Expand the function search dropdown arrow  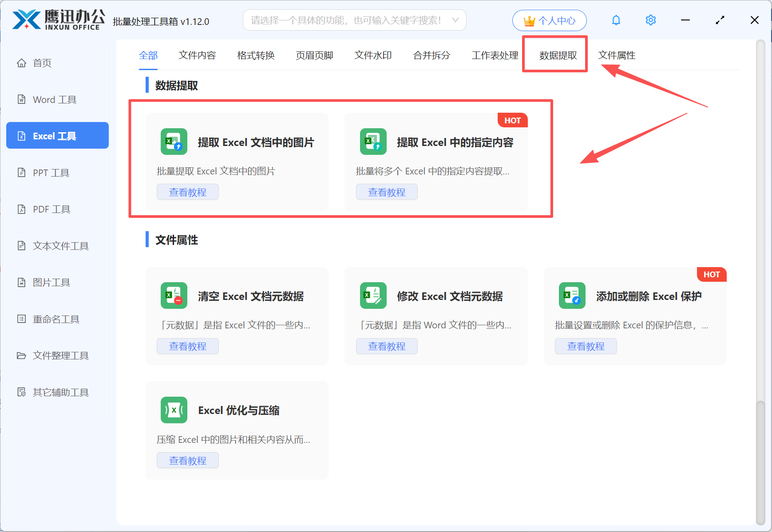point(455,20)
